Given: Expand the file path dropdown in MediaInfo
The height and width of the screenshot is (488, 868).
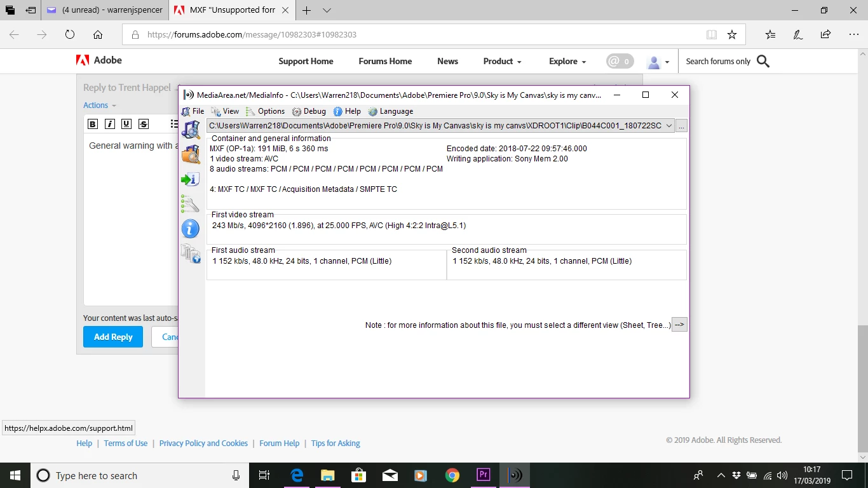Looking at the screenshot, I should (x=668, y=126).
